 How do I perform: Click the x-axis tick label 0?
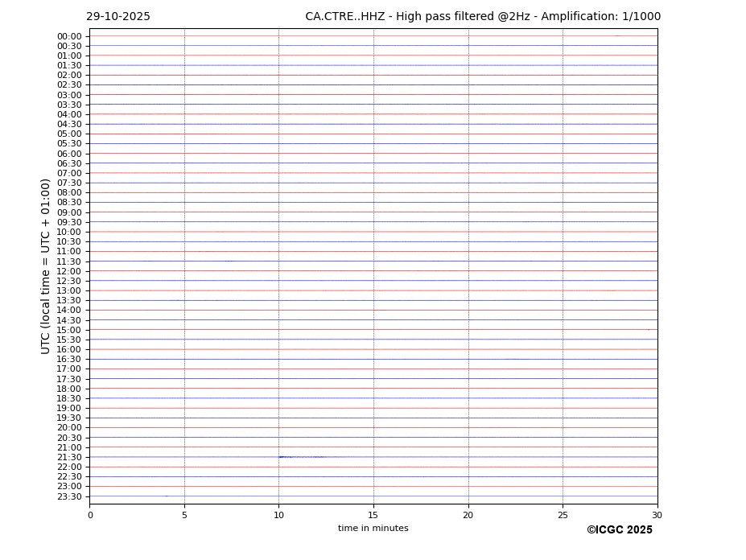coord(90,515)
